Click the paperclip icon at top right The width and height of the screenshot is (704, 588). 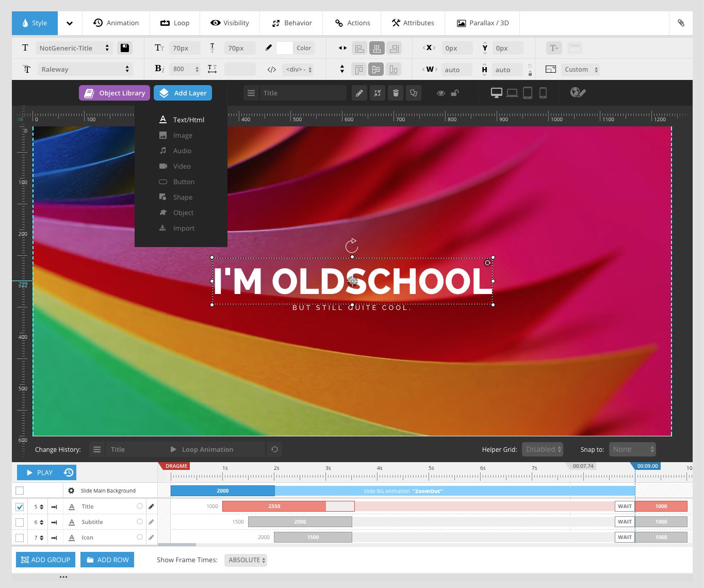coord(681,23)
